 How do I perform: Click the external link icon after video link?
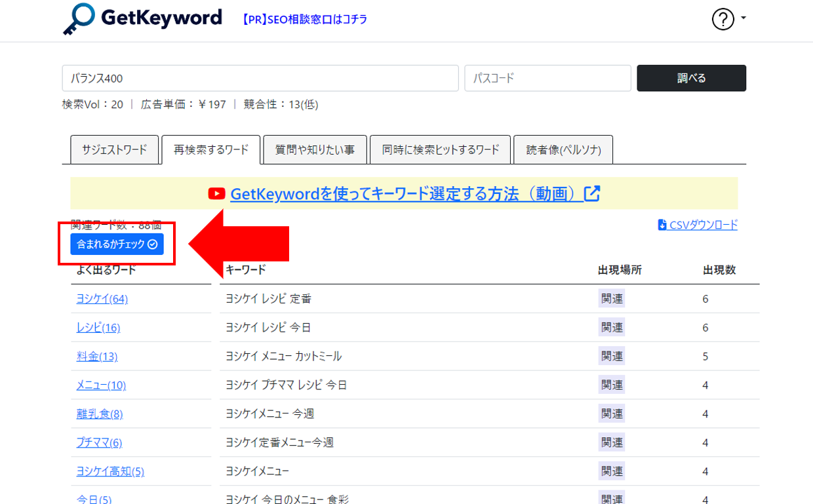[x=592, y=193]
